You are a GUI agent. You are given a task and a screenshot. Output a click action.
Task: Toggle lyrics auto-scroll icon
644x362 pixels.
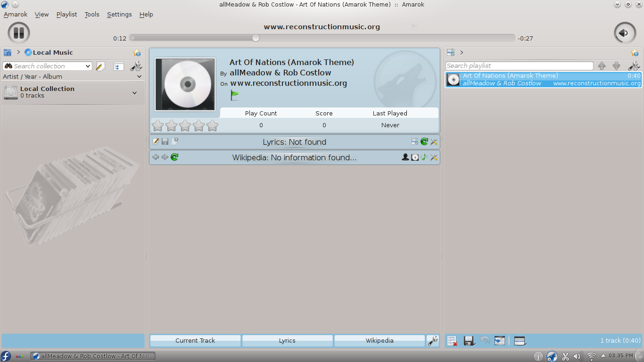414,141
